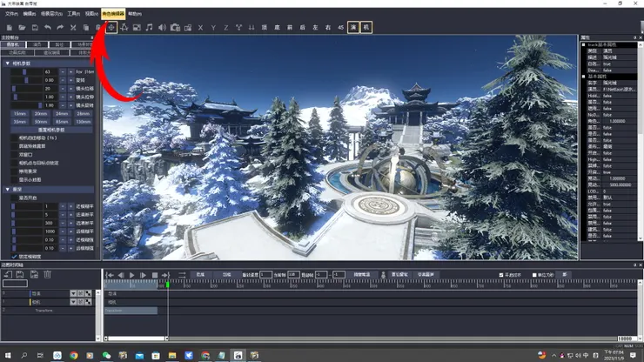Switch to right view 右 button
Screen dimensions: 644x362
[328, 28]
